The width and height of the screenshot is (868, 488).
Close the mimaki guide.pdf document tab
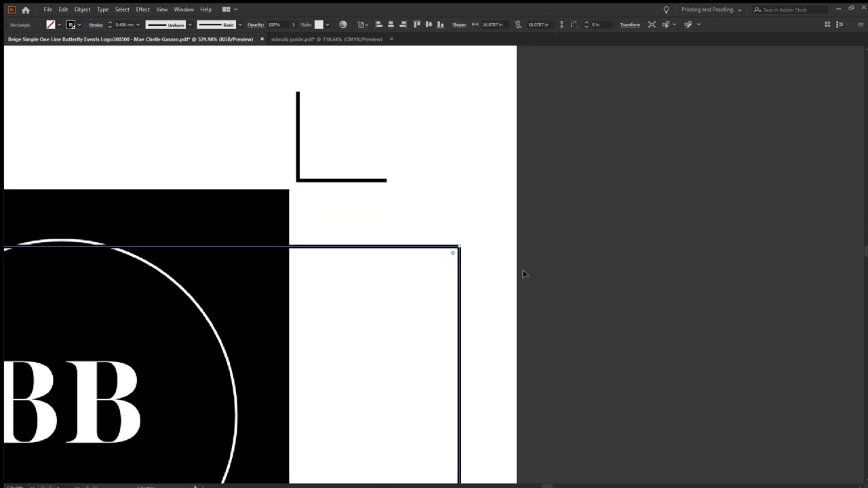391,39
